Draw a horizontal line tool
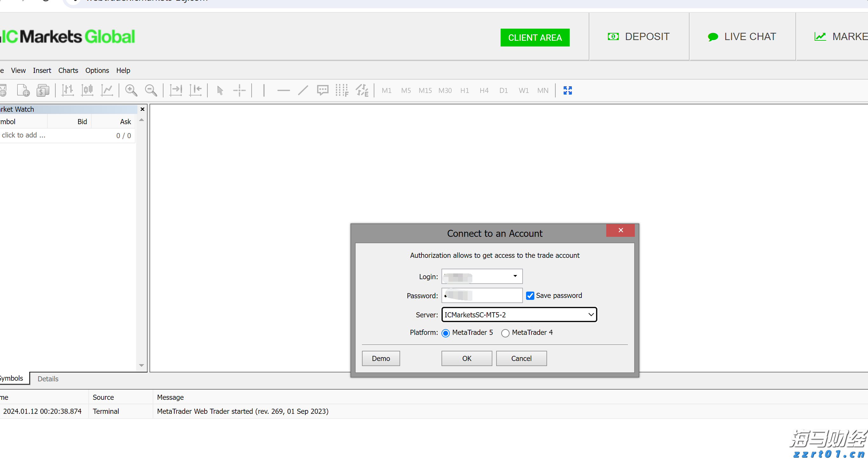 click(283, 90)
